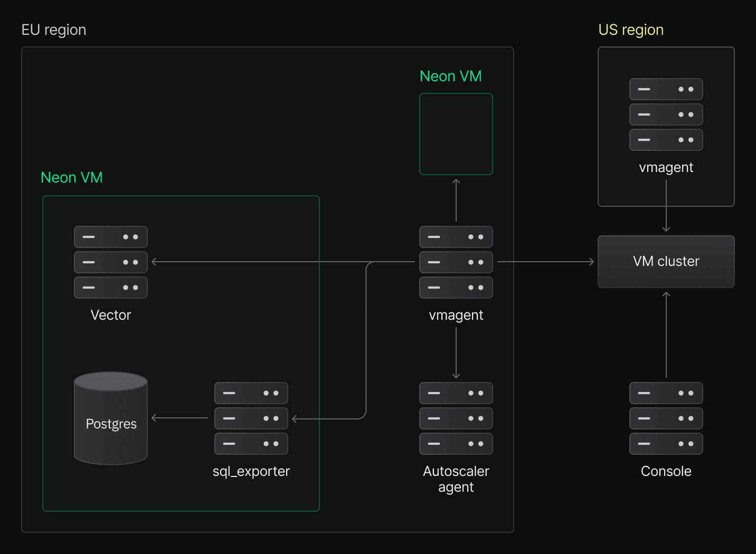Click the Autoscaler agent server icon

pos(456,418)
